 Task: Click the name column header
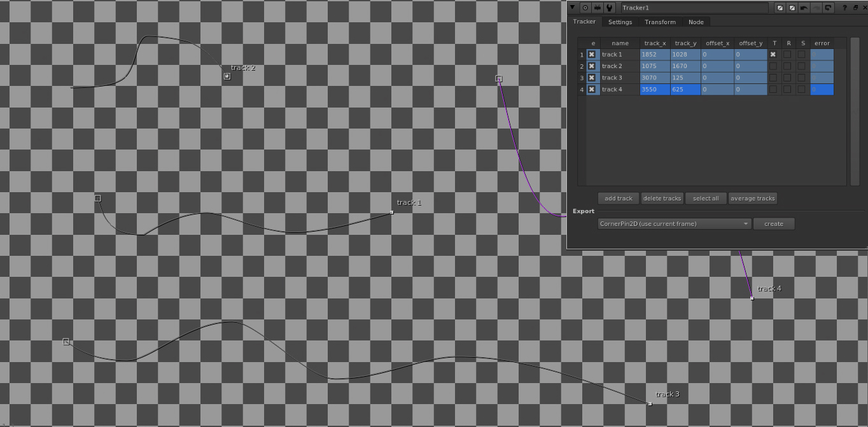619,43
